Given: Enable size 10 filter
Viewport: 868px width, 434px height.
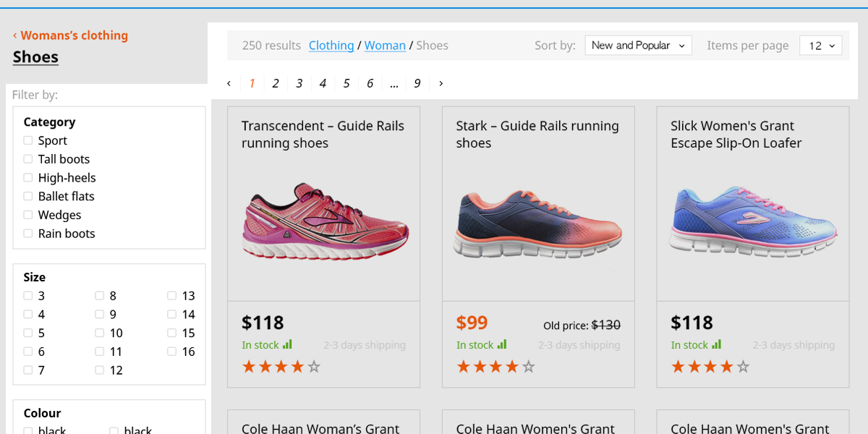Looking at the screenshot, I should coord(100,333).
